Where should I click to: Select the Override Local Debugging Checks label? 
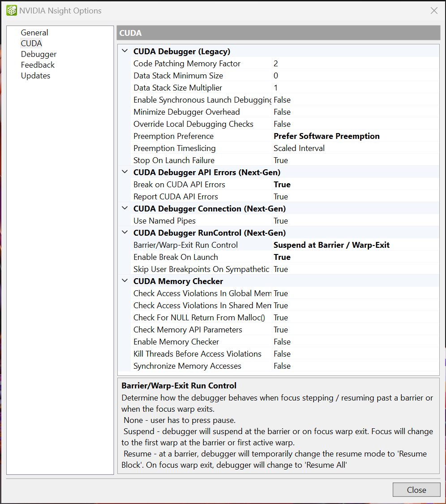click(193, 124)
